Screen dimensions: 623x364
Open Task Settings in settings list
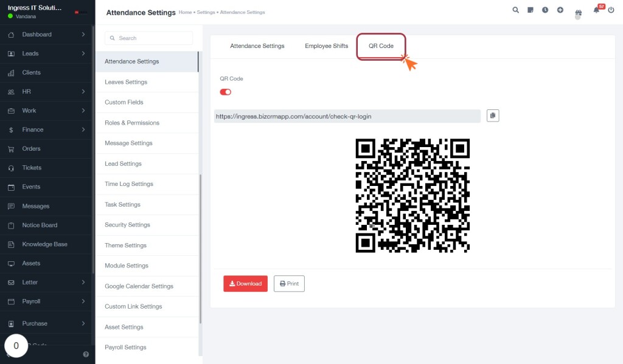[x=147, y=204]
